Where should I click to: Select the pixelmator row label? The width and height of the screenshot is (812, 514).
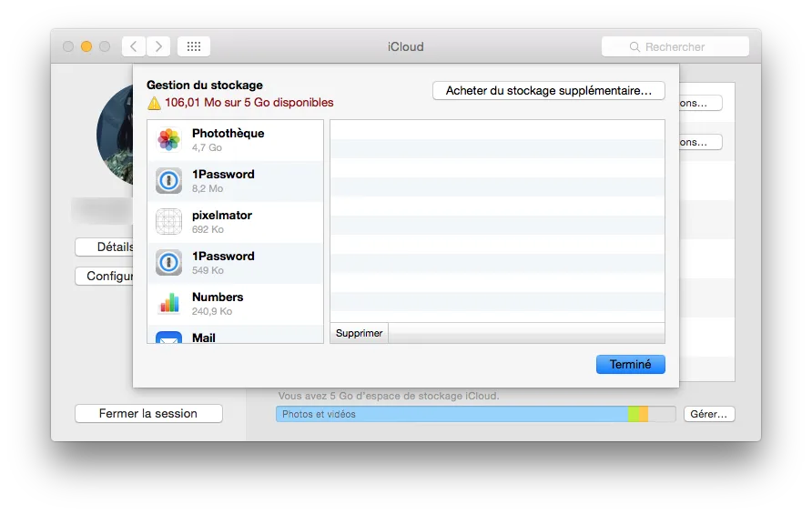click(x=221, y=216)
